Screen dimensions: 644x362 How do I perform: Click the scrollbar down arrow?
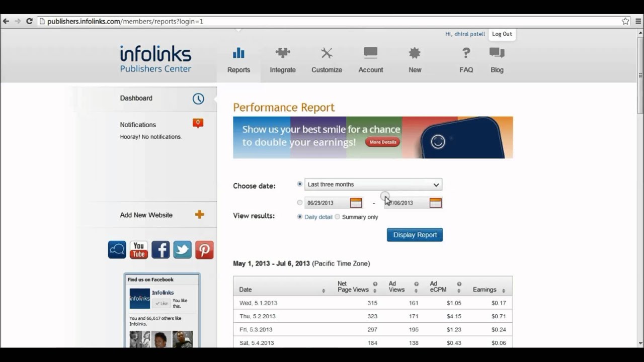[640, 343]
